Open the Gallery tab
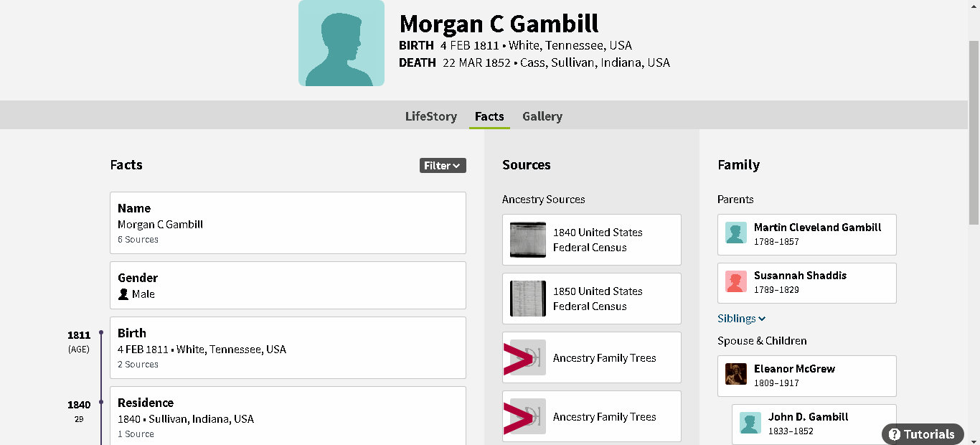Screen dimensions: 980x445 542,116
